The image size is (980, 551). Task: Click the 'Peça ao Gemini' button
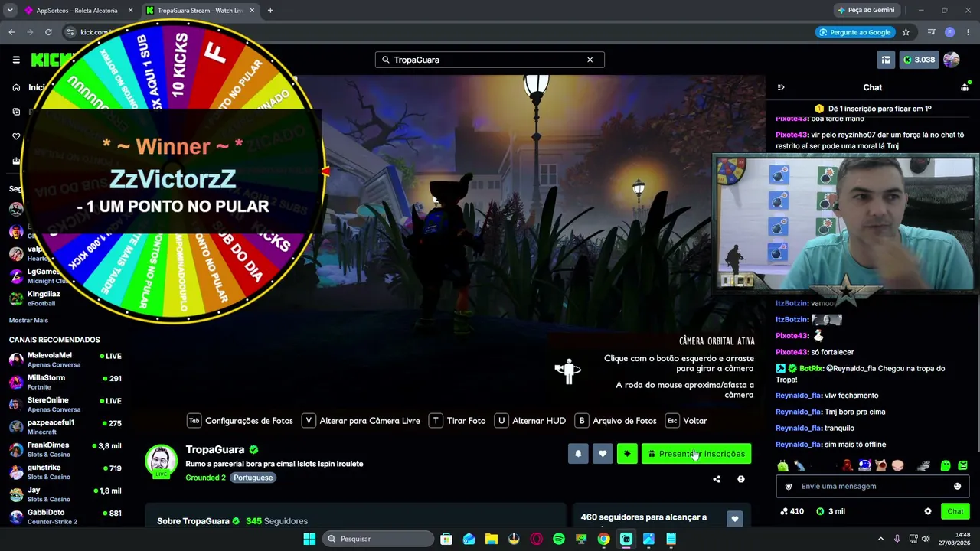pos(866,10)
